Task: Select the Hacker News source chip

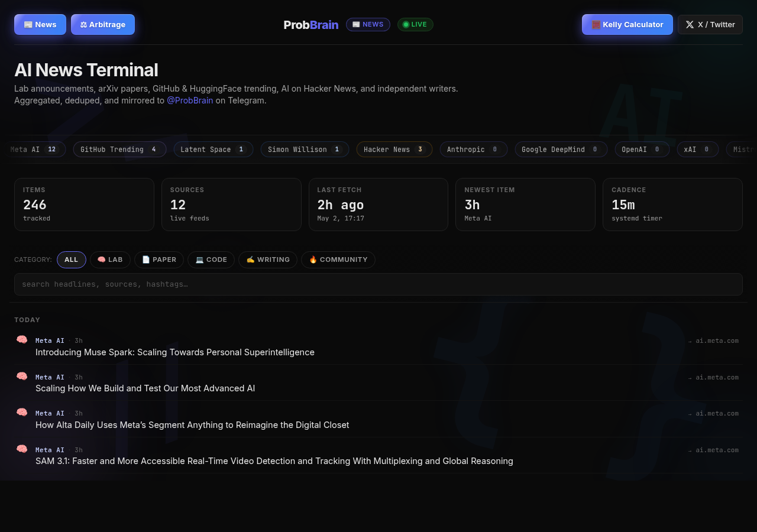Action: coord(394,150)
